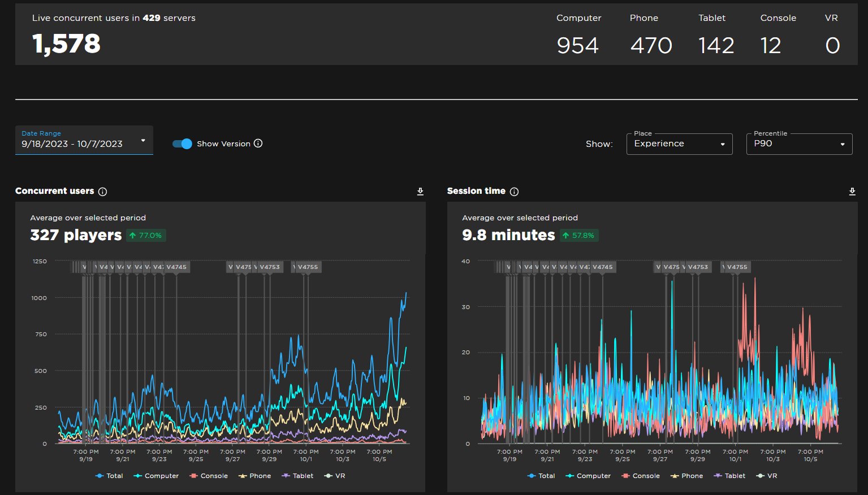This screenshot has height=495, width=868.
Task: Click V4753 version marker in Concurrent users chart
Action: 270,267
